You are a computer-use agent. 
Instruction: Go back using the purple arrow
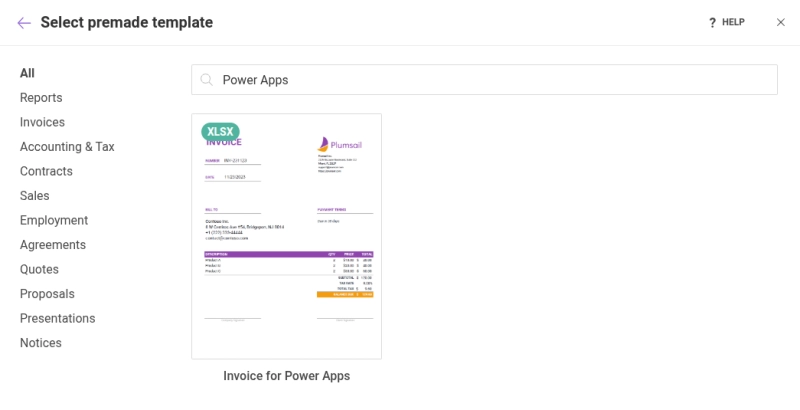(x=24, y=23)
